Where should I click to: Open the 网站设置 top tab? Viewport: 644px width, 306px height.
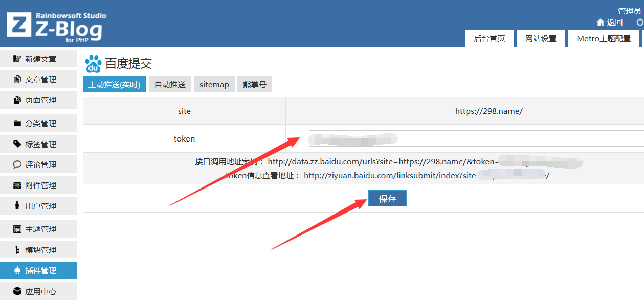(540, 39)
